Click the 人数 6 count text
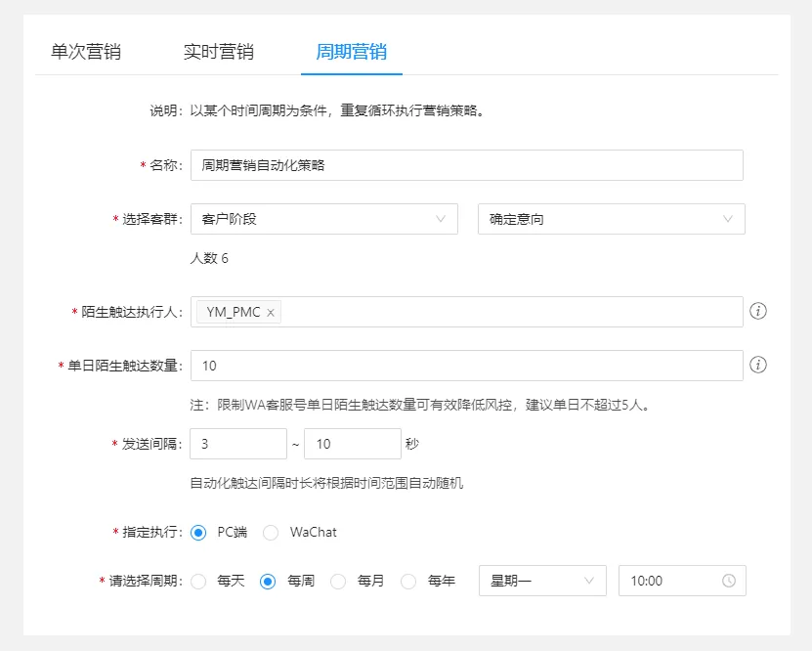This screenshot has height=651, width=812. tap(209, 258)
